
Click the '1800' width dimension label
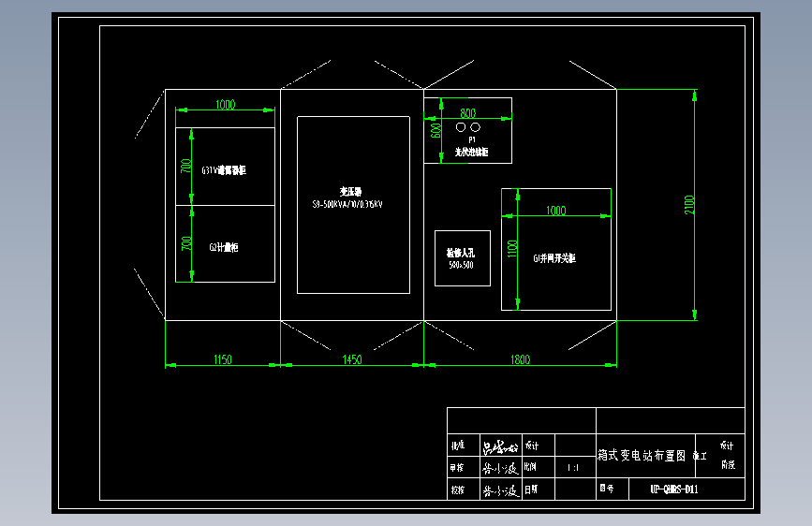[521, 359]
